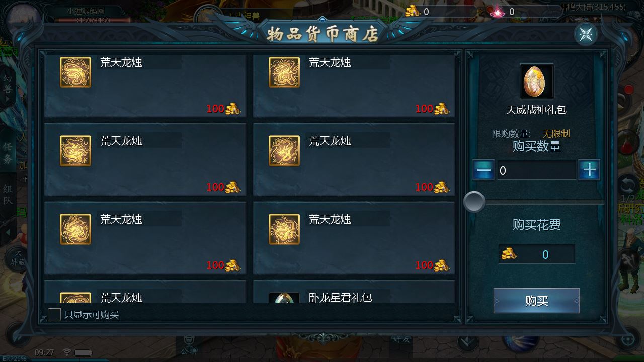Switch to the 组队 side tab
Image resolution: width=644 pixels, height=362 pixels.
click(x=8, y=195)
